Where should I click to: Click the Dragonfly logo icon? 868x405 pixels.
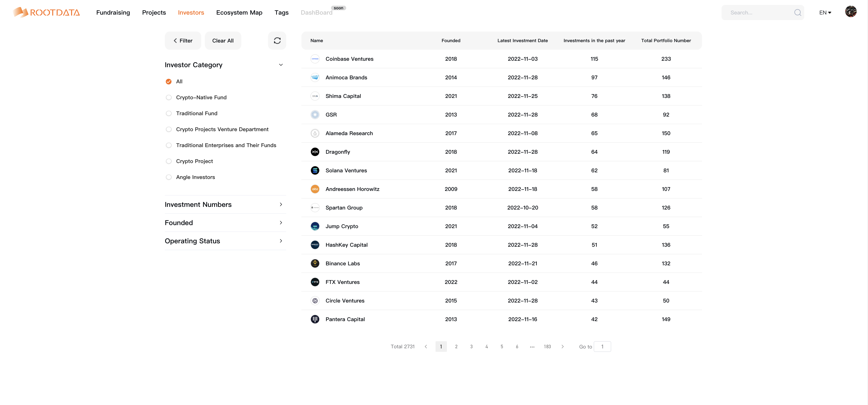pyautogui.click(x=315, y=152)
